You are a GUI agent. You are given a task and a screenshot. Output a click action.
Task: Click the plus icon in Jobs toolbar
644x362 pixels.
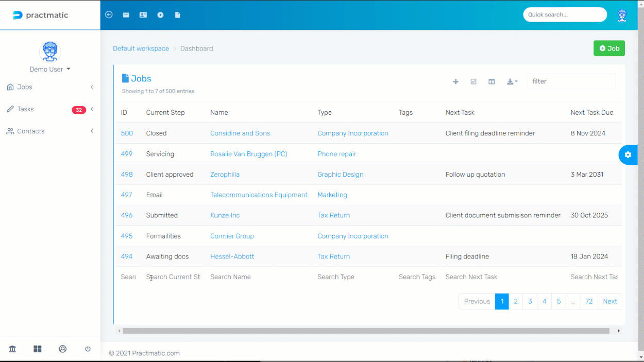(x=455, y=81)
